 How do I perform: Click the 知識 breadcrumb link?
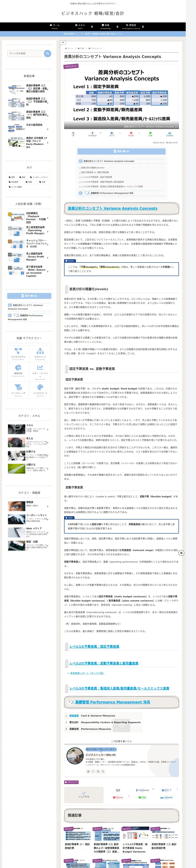point(81,48)
